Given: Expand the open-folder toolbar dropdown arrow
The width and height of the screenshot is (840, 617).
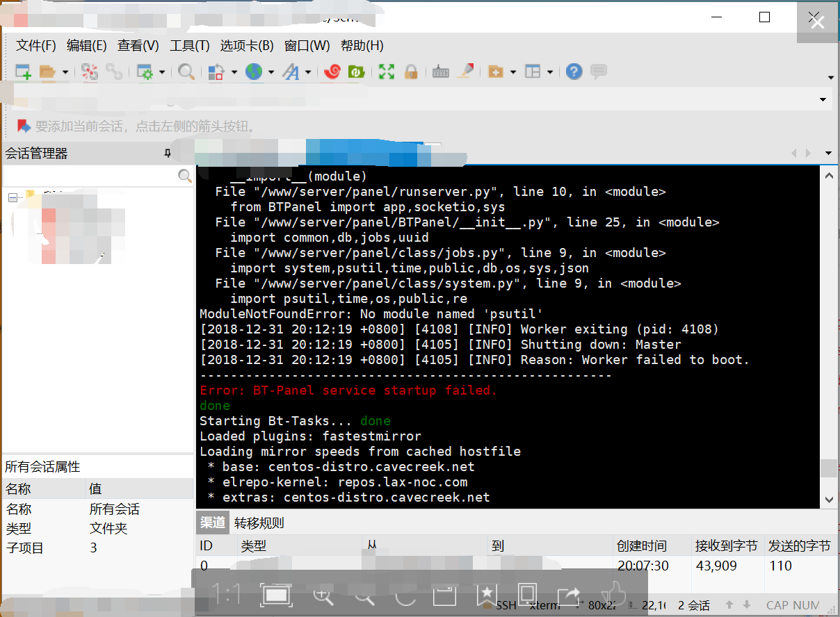Looking at the screenshot, I should point(65,72).
